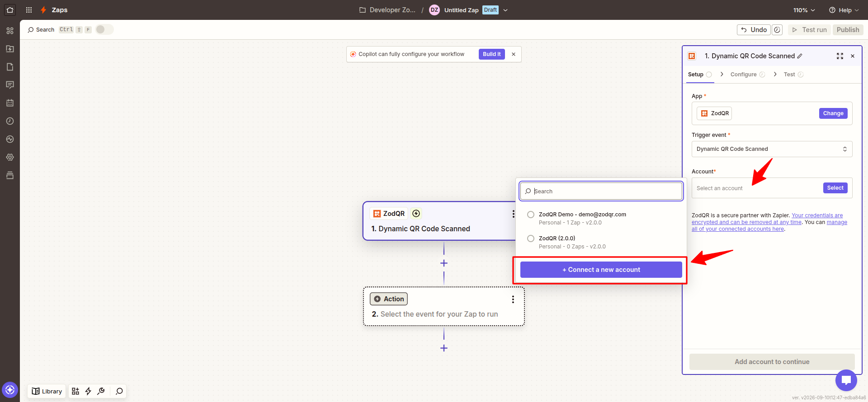Open the apps grid launcher

(x=29, y=10)
